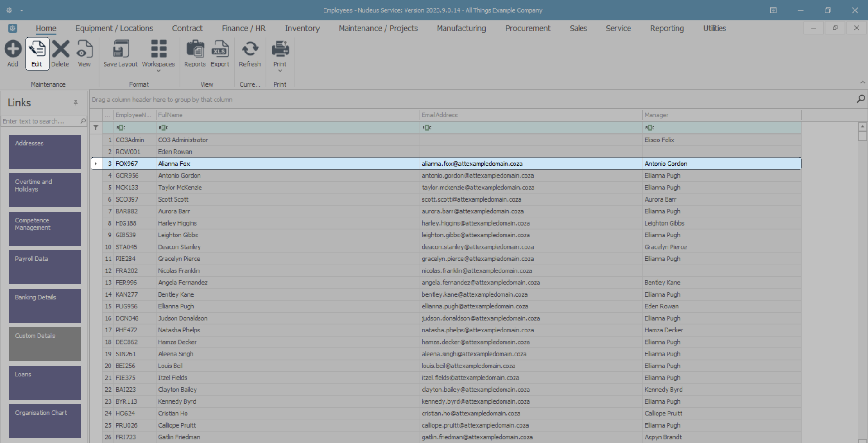The width and height of the screenshot is (868, 443).
Task: Click the EmailAddress filter condition icon
Action: [427, 128]
